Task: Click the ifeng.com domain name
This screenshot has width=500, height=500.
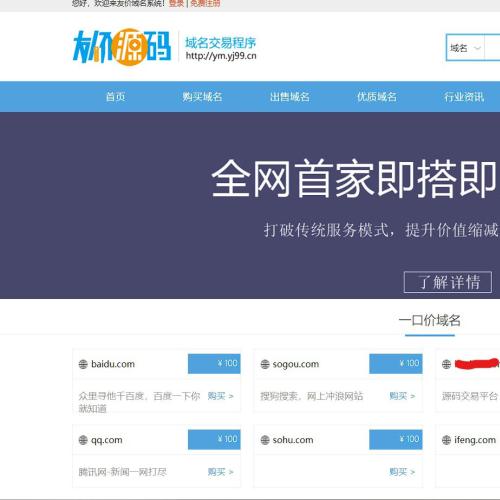Action: pyautogui.click(x=475, y=440)
